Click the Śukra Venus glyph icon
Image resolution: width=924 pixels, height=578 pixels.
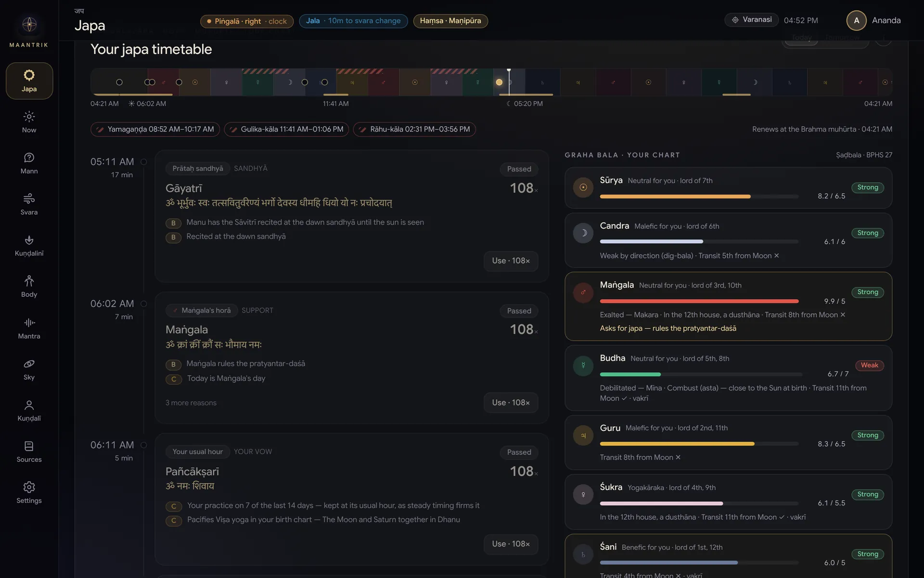583,495
